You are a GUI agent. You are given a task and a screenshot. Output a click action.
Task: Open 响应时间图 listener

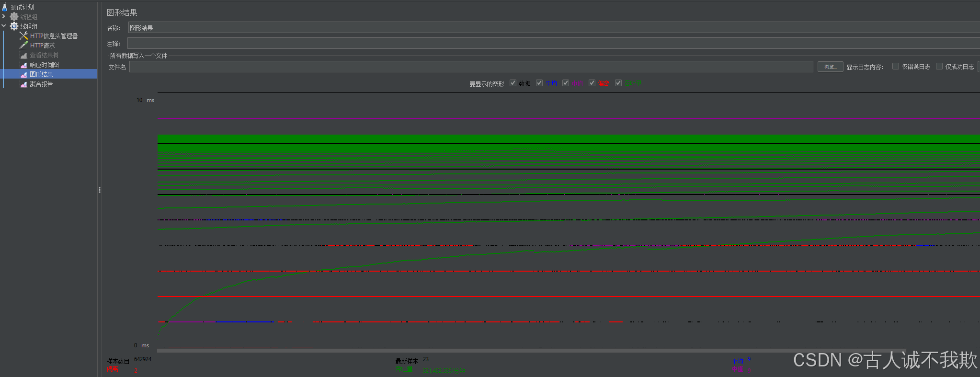pos(44,65)
